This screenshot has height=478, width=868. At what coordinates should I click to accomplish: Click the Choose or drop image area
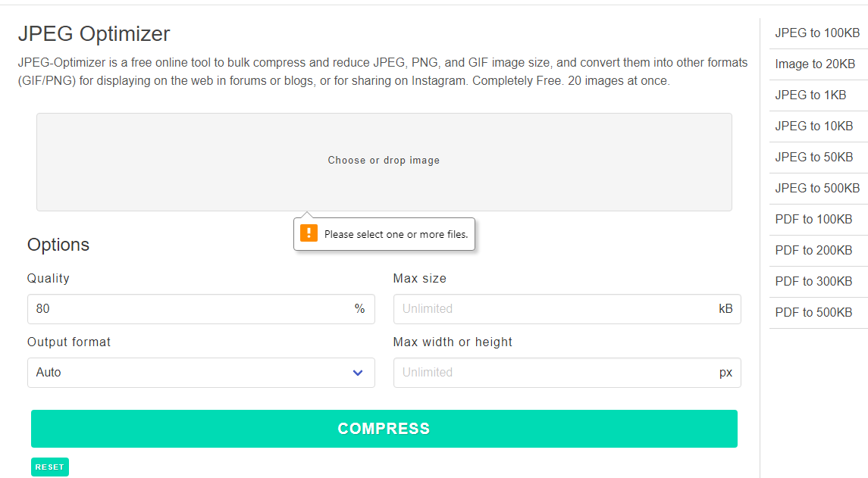(x=384, y=161)
